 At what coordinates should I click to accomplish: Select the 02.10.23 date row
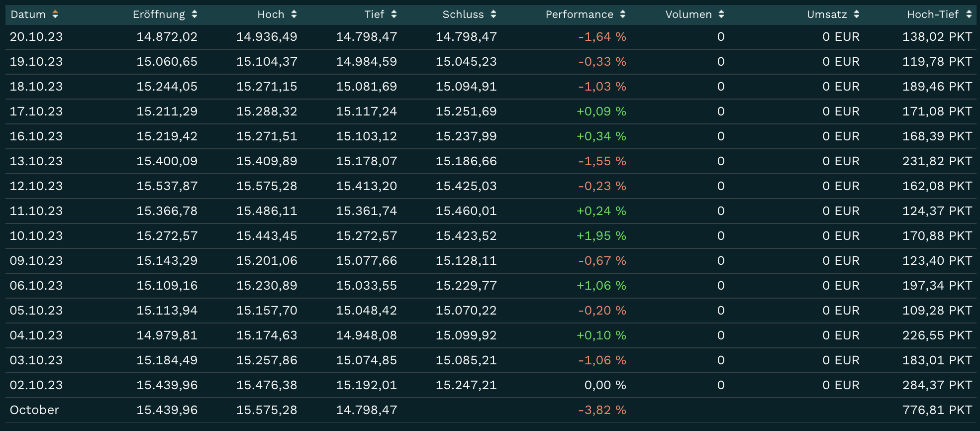tap(36, 385)
